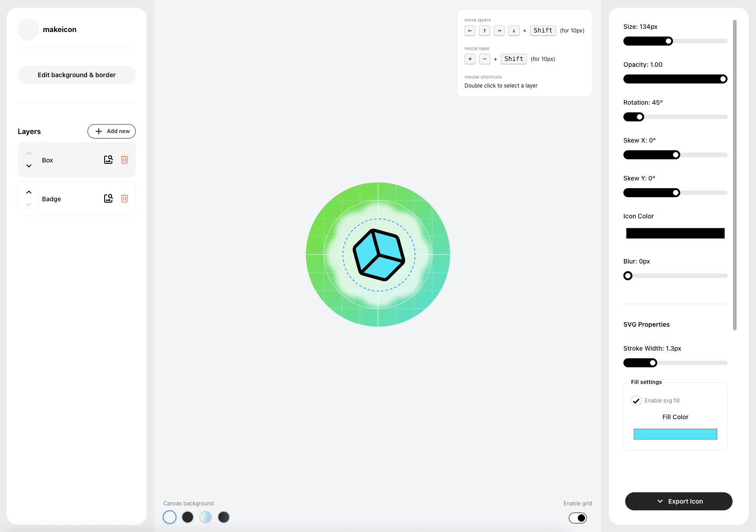Move Box layer up arrow
The width and height of the screenshot is (756, 532).
click(29, 153)
